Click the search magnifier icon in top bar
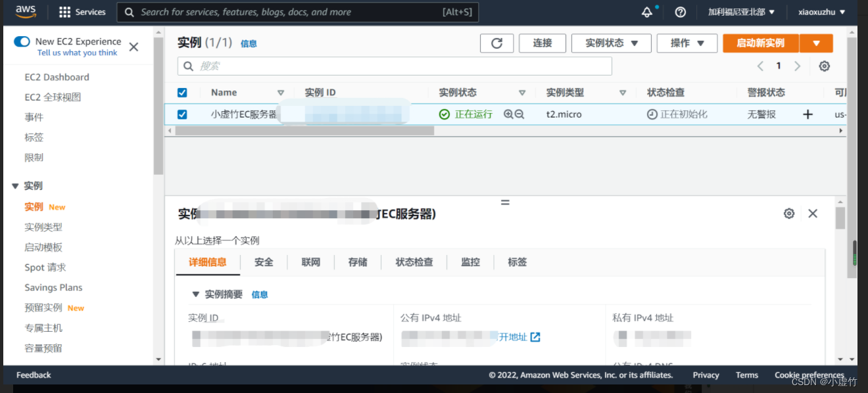Screen dimensions: 868x393 point(129,12)
